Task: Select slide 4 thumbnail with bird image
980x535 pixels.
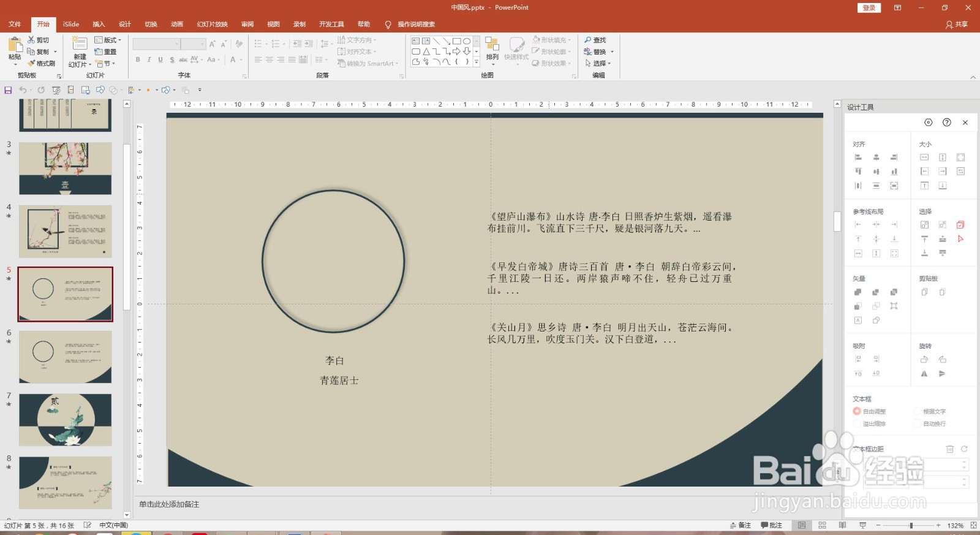Action: [x=66, y=232]
